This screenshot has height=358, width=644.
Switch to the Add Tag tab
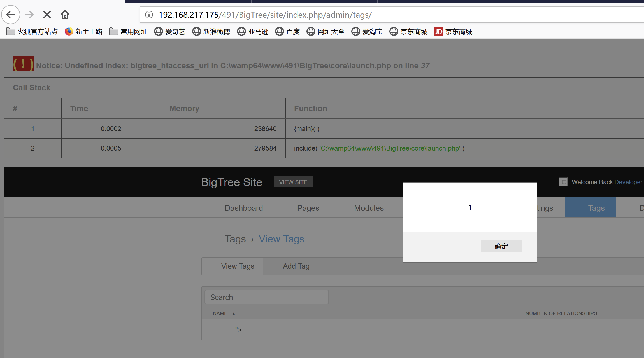[296, 266]
